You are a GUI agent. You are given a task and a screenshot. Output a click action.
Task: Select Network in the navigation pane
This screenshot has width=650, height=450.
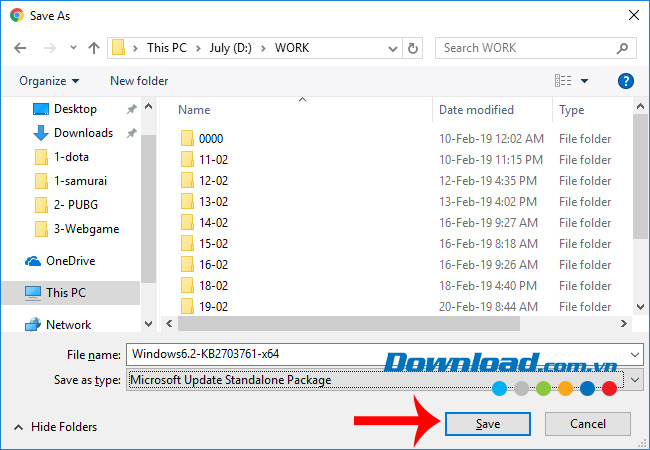point(68,325)
